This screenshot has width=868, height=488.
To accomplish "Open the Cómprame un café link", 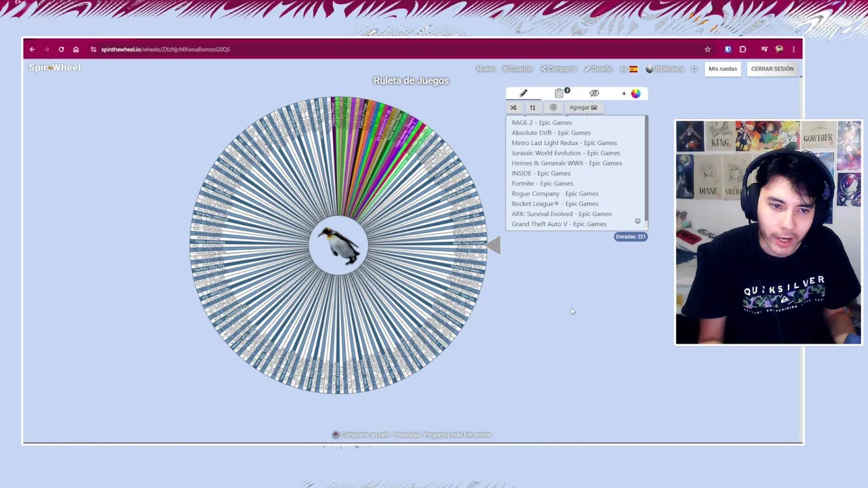I will (x=361, y=435).
